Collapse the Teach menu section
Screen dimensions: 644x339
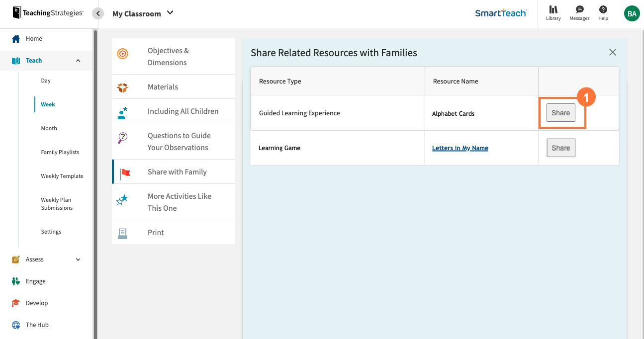(x=78, y=61)
